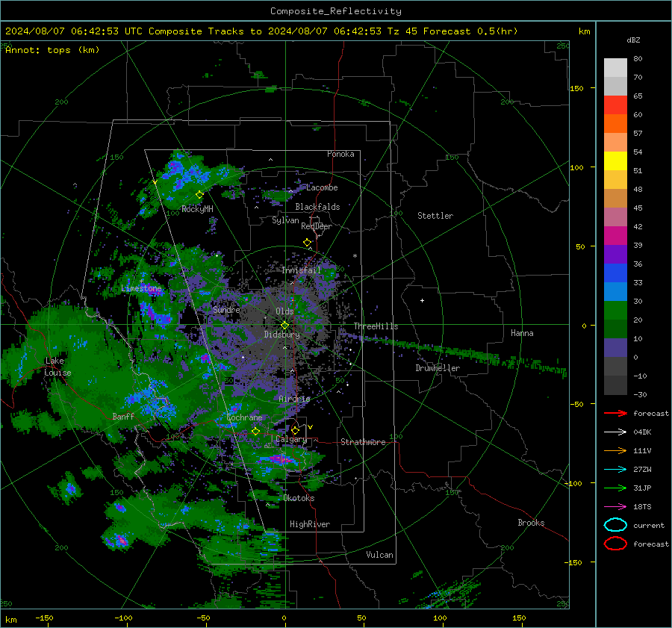The image size is (672, 628).
Task: Select the Olds label
Action: point(284,311)
